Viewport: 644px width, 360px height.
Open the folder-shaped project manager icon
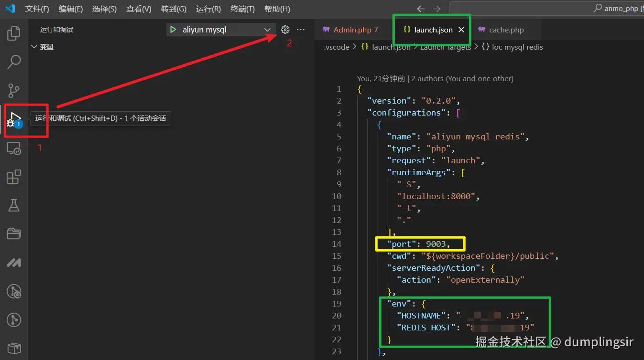[14, 233]
